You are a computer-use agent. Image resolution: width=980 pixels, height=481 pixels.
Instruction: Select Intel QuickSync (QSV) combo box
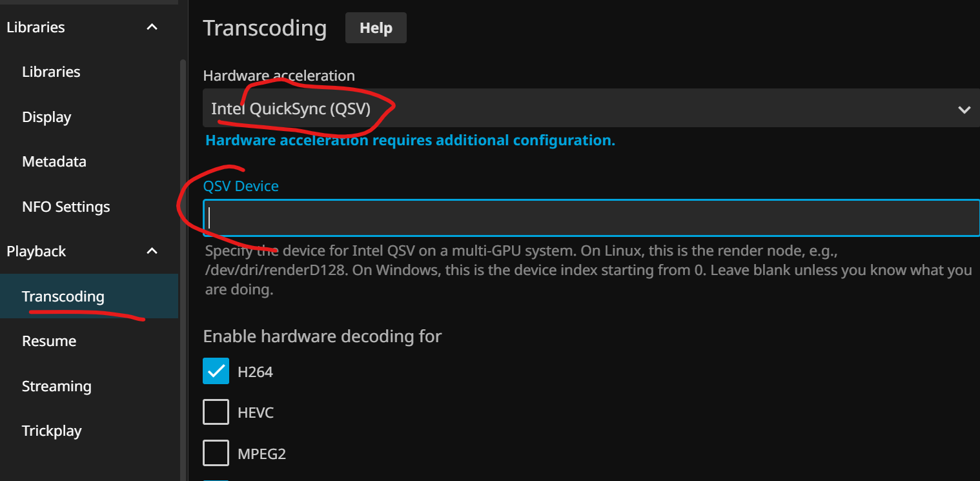click(591, 109)
